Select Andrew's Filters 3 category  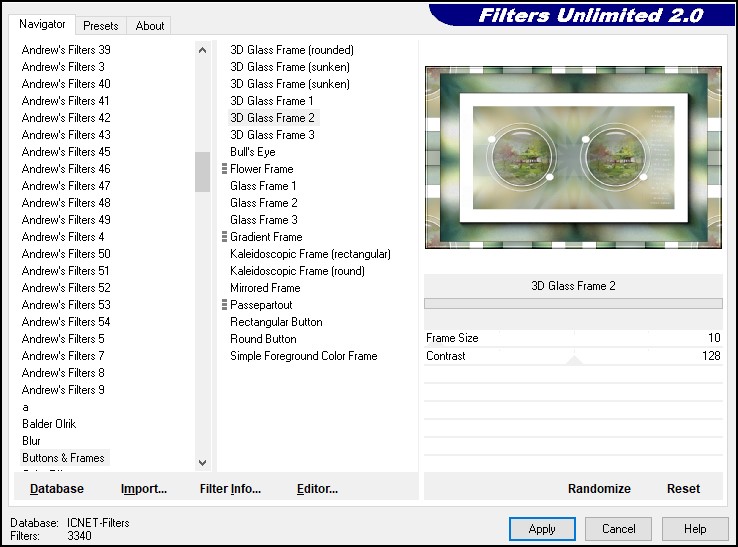[63, 67]
